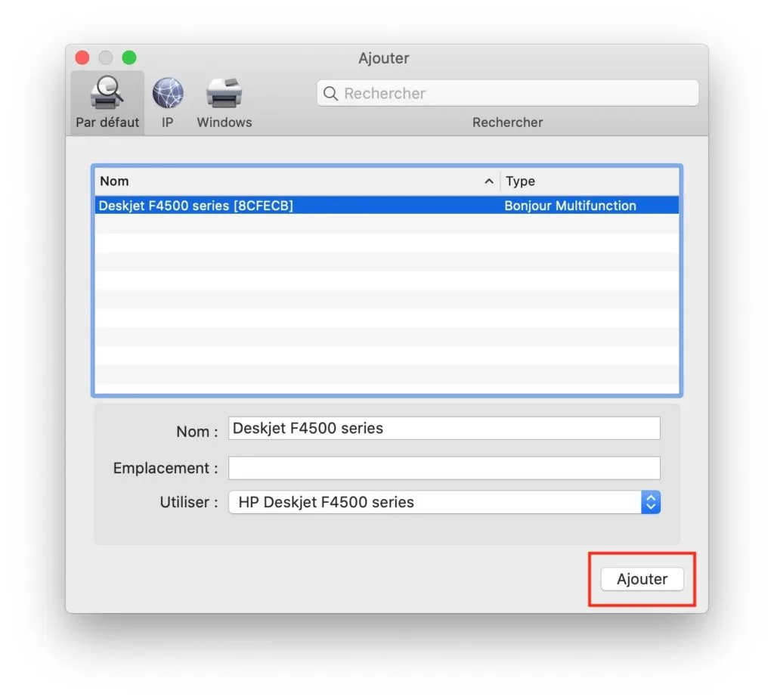Click the green zoom window button
This screenshot has width=774, height=700.
pyautogui.click(x=129, y=57)
